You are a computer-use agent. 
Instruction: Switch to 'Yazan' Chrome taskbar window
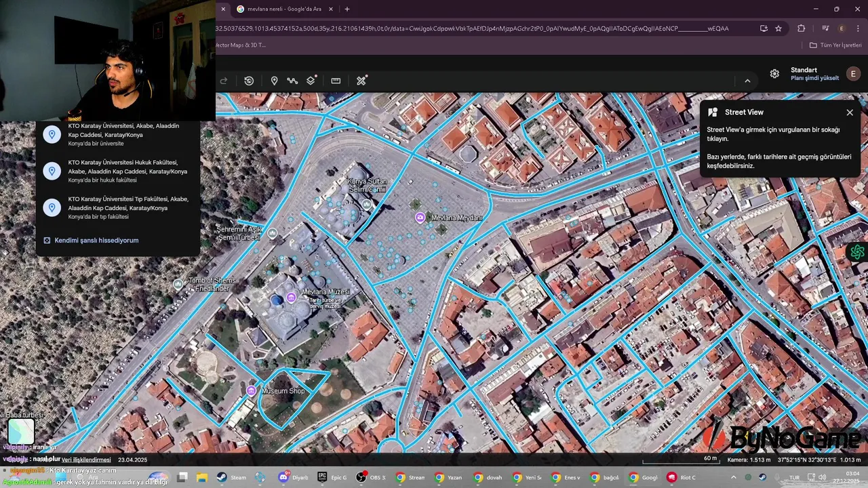tap(448, 477)
